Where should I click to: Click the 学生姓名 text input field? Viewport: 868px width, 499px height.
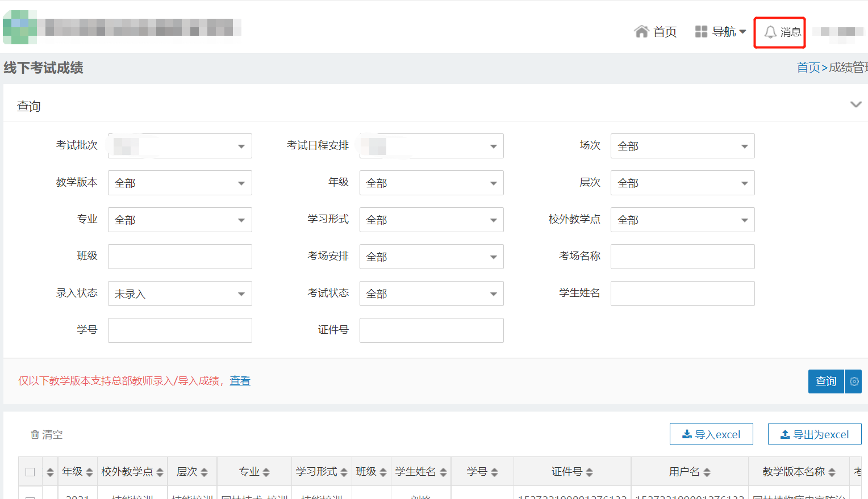click(x=682, y=294)
